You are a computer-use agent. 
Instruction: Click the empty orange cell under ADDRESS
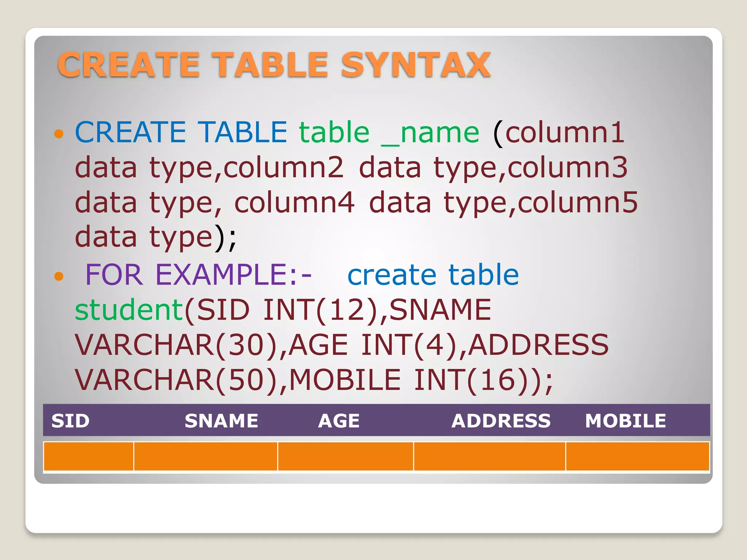coord(490,456)
